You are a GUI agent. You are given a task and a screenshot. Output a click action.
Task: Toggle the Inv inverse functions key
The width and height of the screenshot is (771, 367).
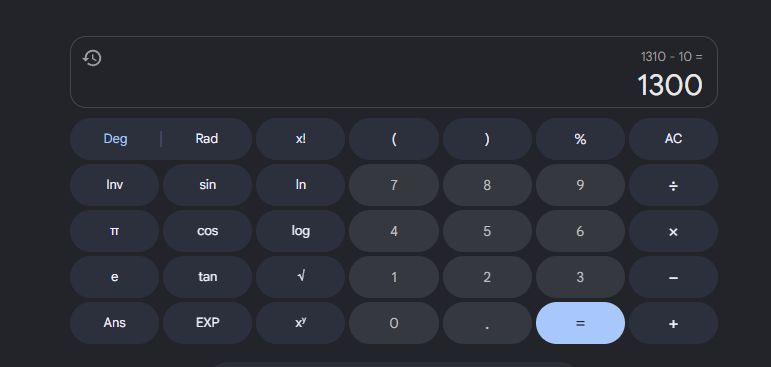(114, 185)
